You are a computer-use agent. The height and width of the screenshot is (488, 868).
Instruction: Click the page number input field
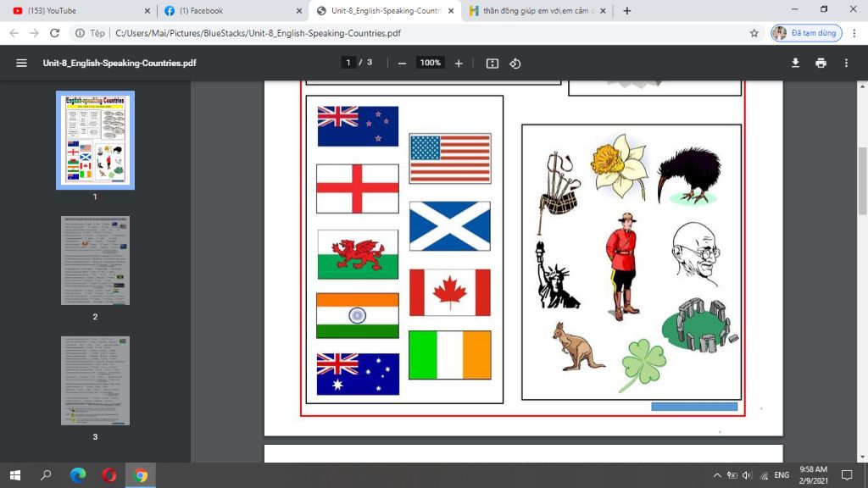(348, 63)
